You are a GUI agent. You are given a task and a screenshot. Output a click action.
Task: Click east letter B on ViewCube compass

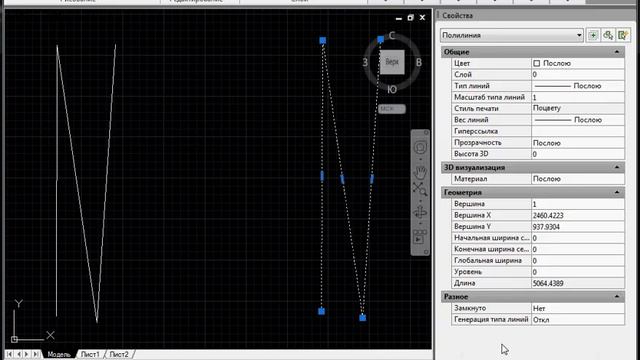click(419, 62)
